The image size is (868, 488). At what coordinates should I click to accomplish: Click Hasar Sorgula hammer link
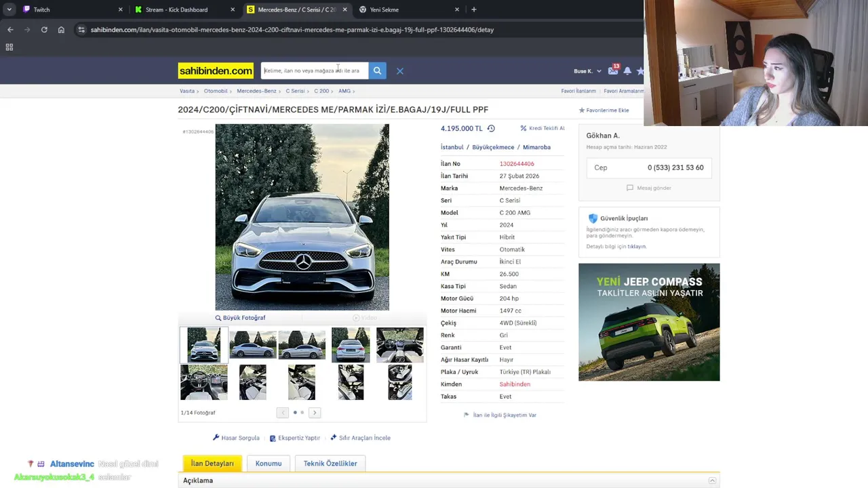[236, 438]
